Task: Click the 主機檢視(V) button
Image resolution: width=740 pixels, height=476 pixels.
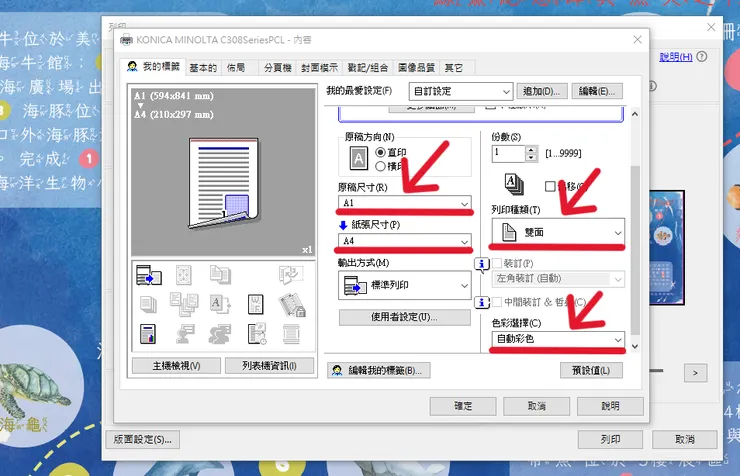Action: tap(177, 366)
